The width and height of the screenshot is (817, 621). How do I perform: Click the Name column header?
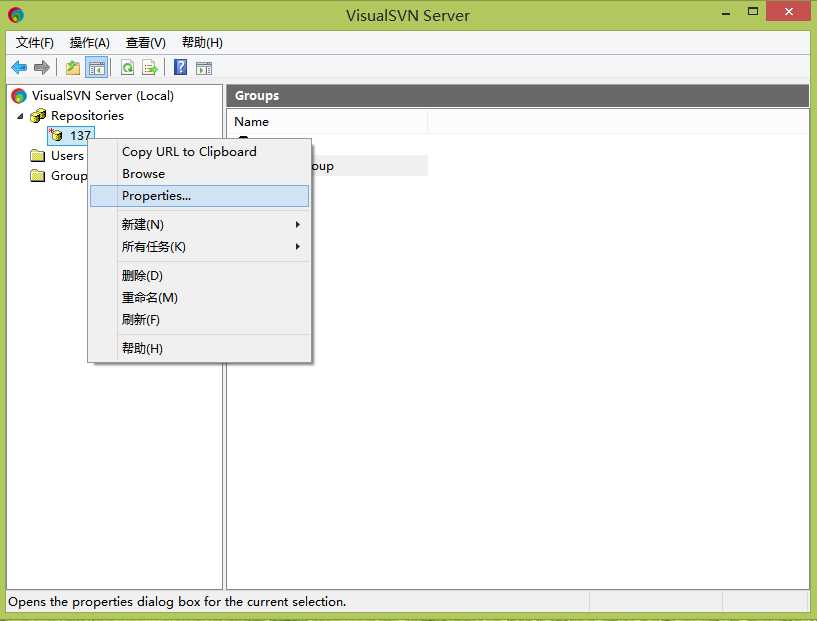327,121
